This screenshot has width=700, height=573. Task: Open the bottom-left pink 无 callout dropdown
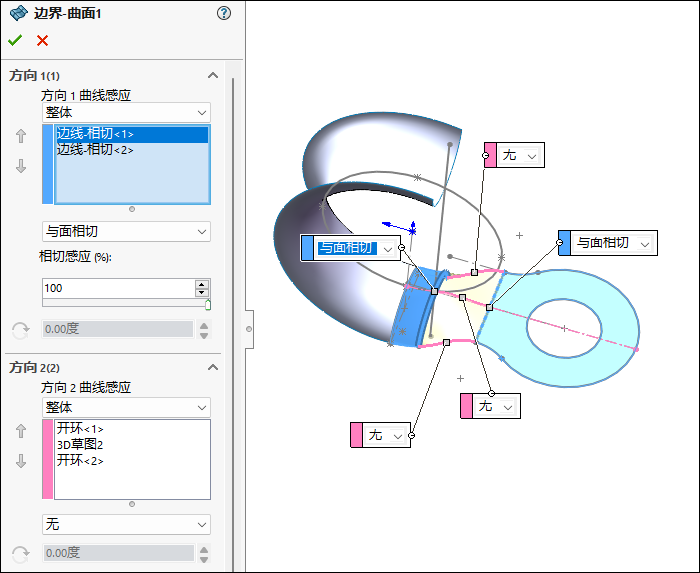coord(397,436)
